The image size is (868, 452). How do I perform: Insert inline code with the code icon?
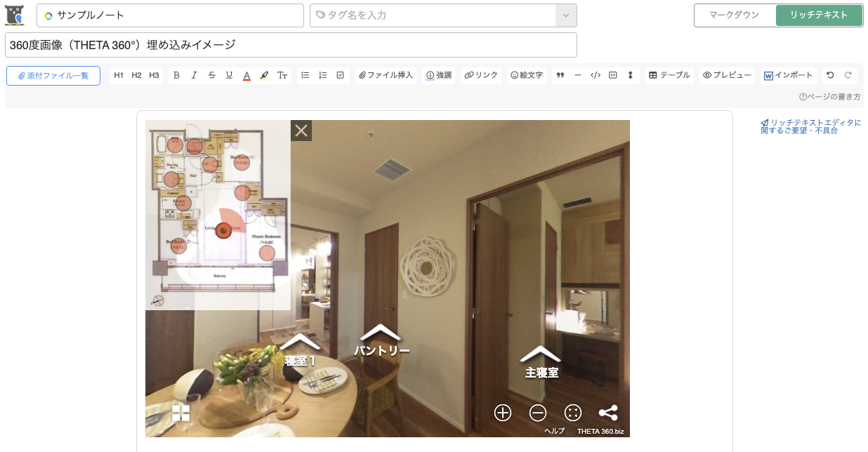pos(595,76)
